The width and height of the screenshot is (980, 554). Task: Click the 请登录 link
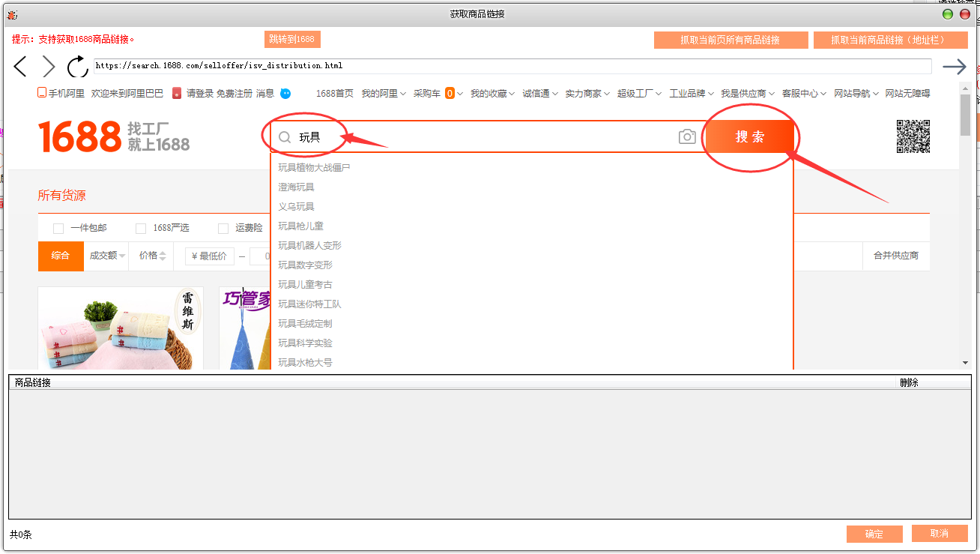[200, 94]
